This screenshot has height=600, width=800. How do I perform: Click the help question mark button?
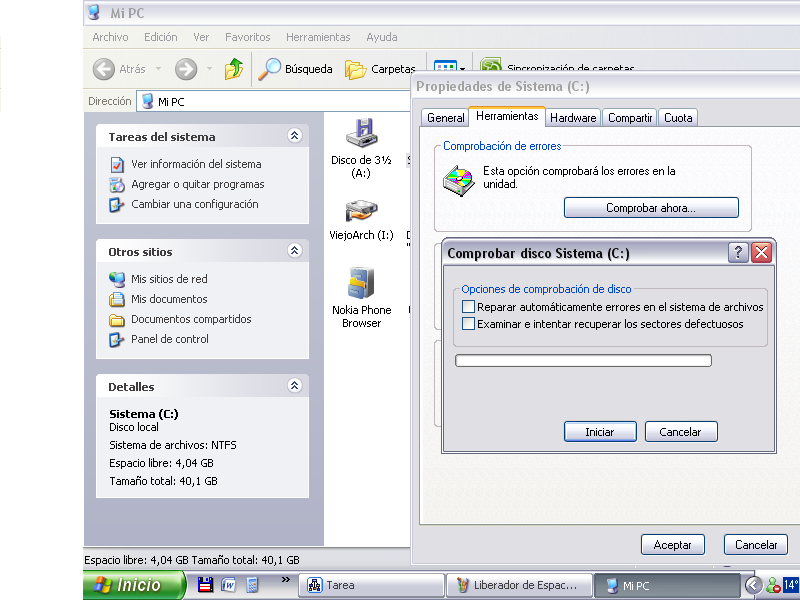pyautogui.click(x=738, y=253)
